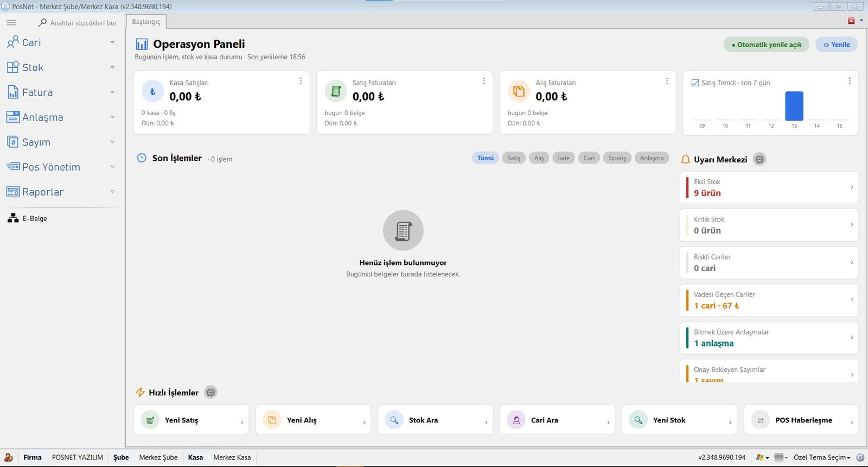This screenshot has width=868, height=467.
Task: Click the Yenile refresh button
Action: point(837,45)
